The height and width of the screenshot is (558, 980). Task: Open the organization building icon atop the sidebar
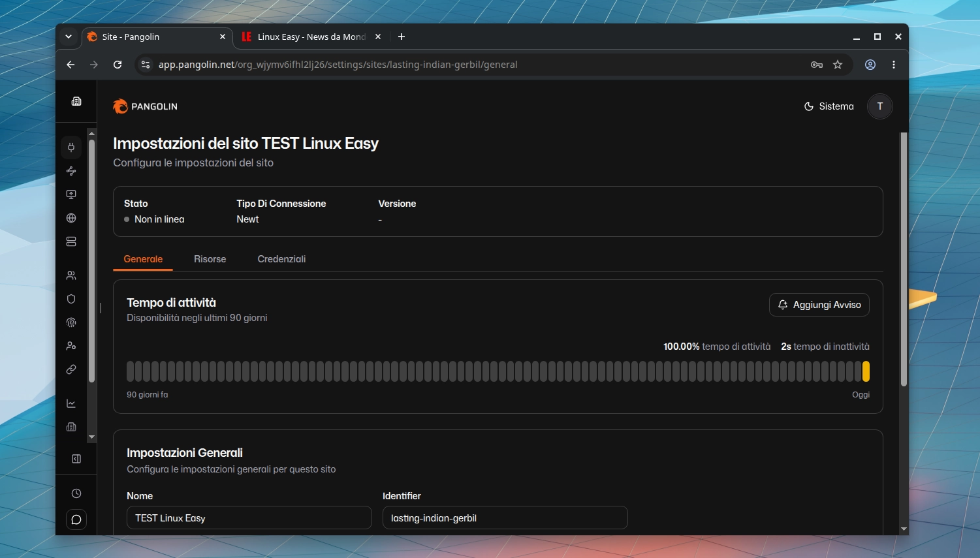(76, 101)
